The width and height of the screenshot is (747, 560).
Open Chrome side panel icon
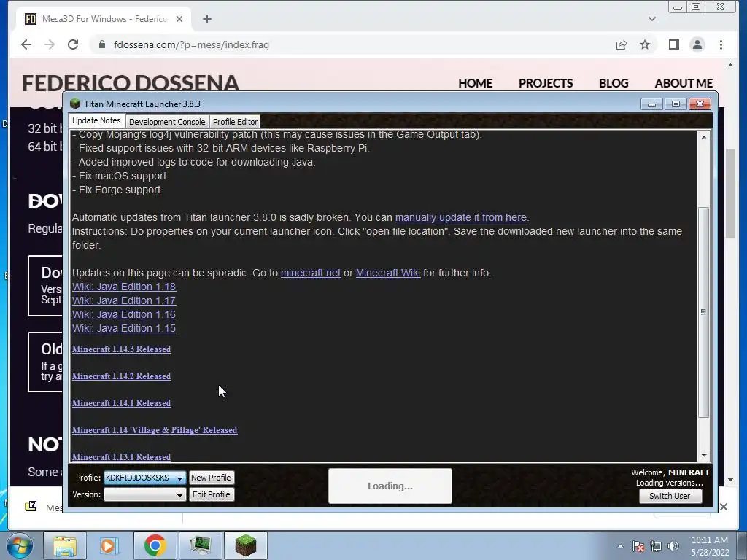[673, 44]
